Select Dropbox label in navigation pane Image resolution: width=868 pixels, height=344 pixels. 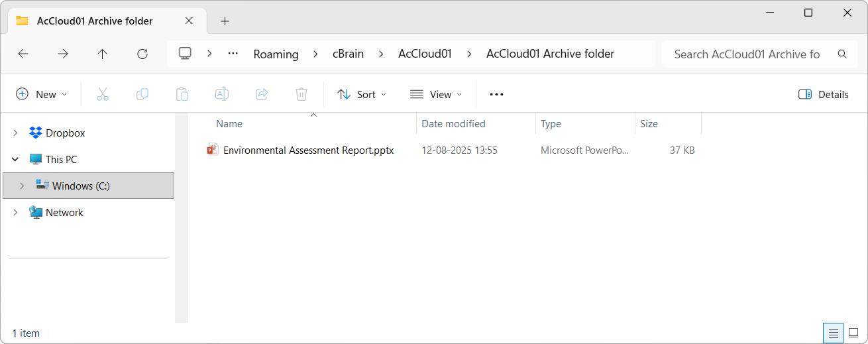point(65,133)
